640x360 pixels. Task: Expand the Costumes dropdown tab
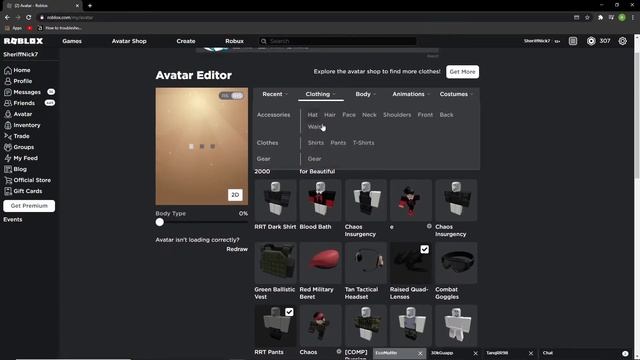click(x=456, y=94)
